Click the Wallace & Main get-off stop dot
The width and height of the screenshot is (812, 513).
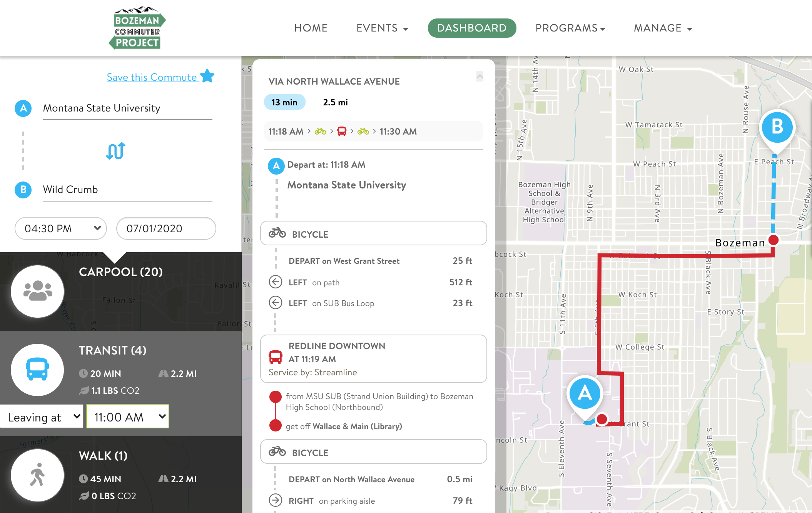275,425
